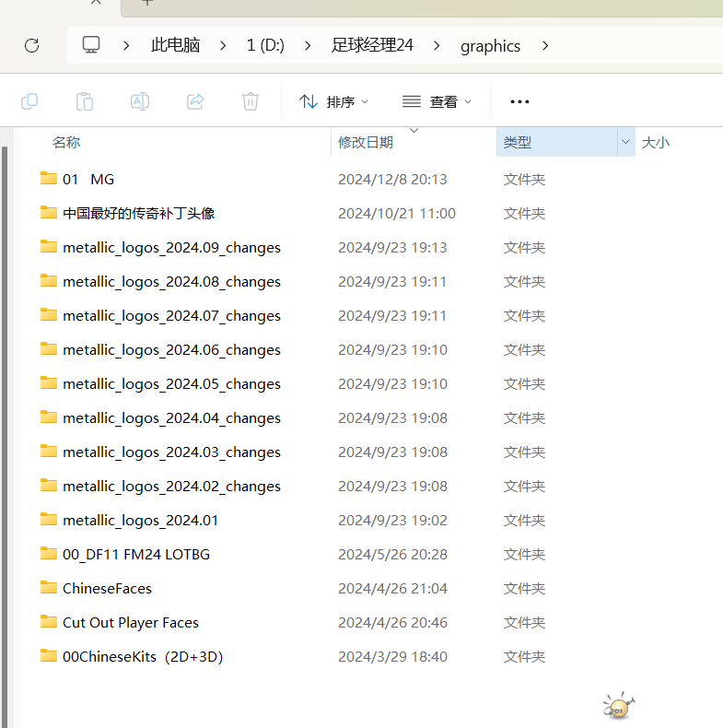Click the delete trash bin icon
The width and height of the screenshot is (723, 728).
[x=251, y=101]
